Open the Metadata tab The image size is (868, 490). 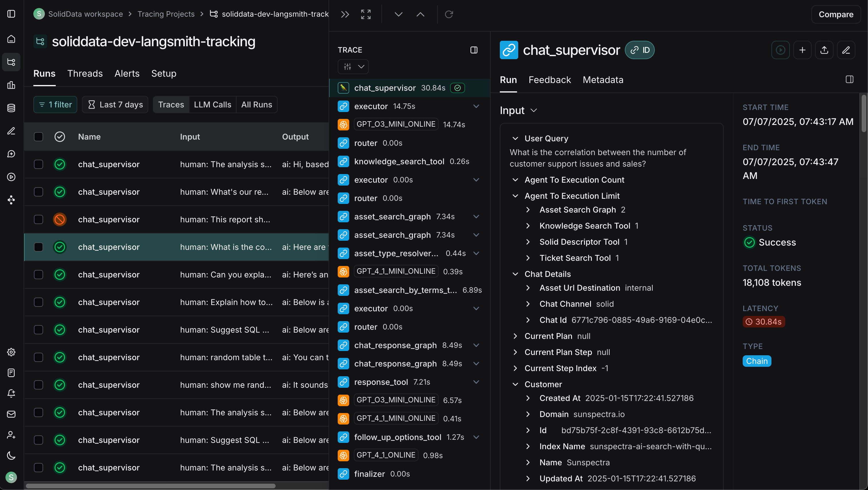[603, 80]
